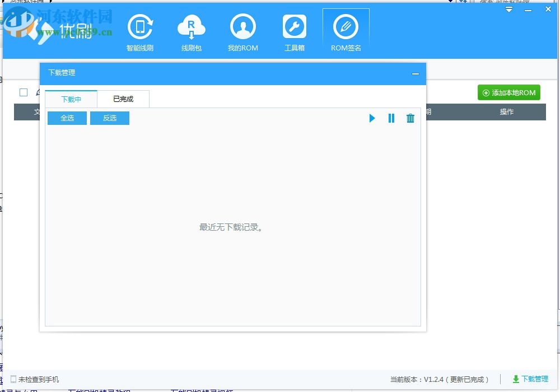Go to 我的ROM section
Viewport: 560px width, 392px height.
[x=243, y=32]
